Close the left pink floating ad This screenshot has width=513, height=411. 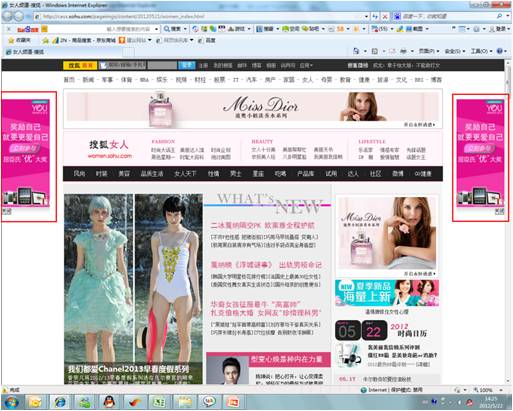click(7, 211)
